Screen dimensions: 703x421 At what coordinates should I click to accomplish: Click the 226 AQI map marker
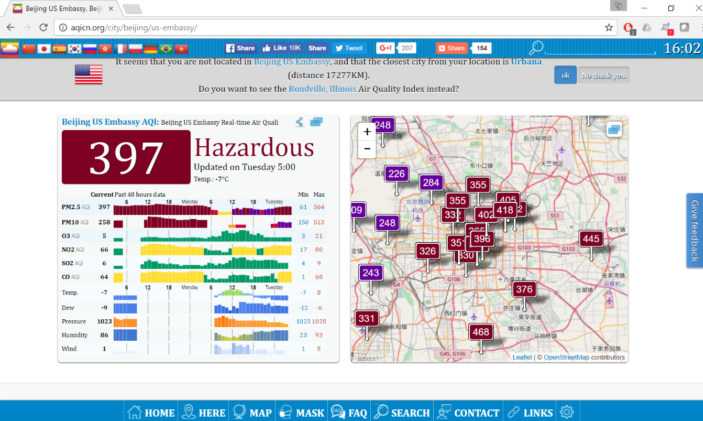coord(396,174)
